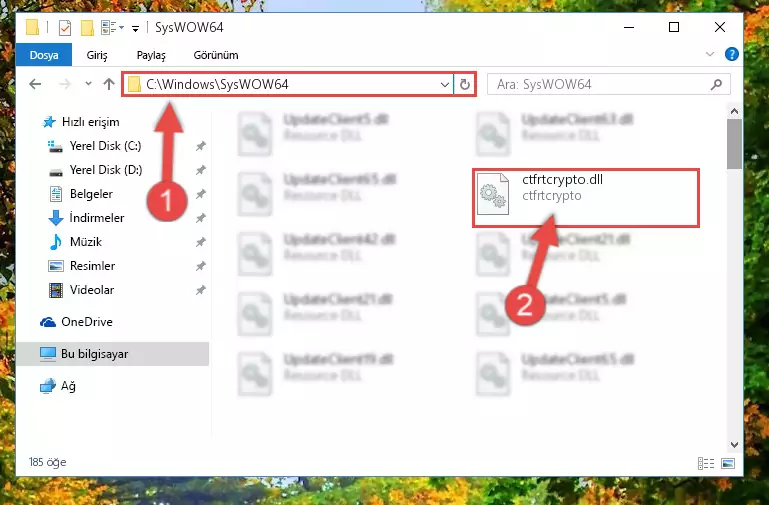Switch to the Giriş ribbon tab
769x505 pixels.
point(97,55)
